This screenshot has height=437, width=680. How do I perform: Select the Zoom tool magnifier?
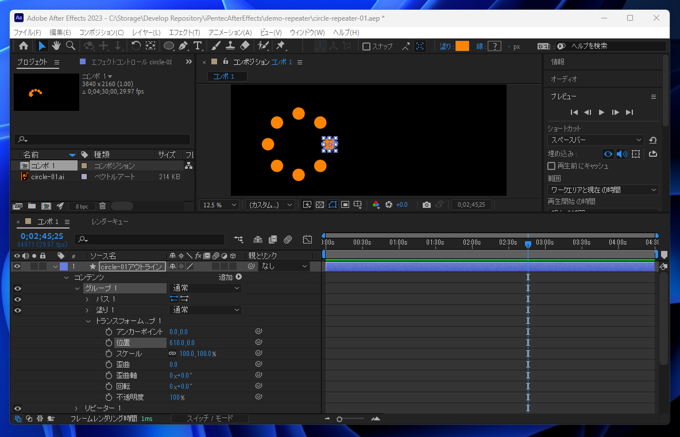[x=70, y=46]
